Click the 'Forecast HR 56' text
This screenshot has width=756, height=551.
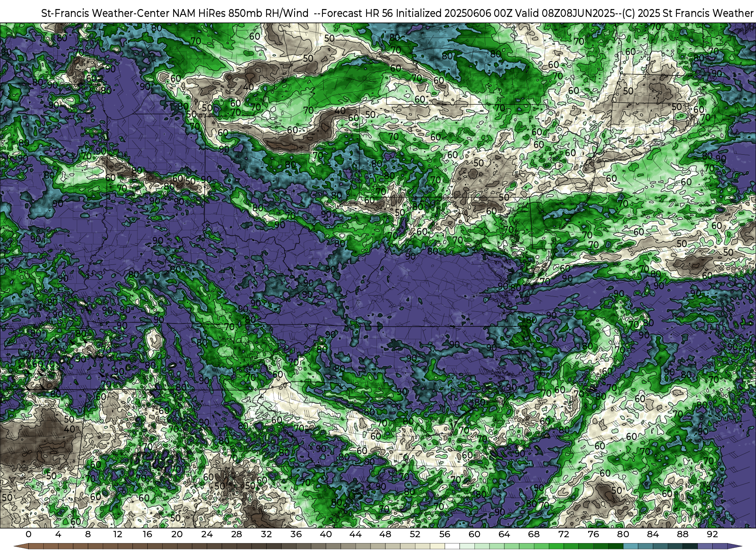pyautogui.click(x=357, y=13)
